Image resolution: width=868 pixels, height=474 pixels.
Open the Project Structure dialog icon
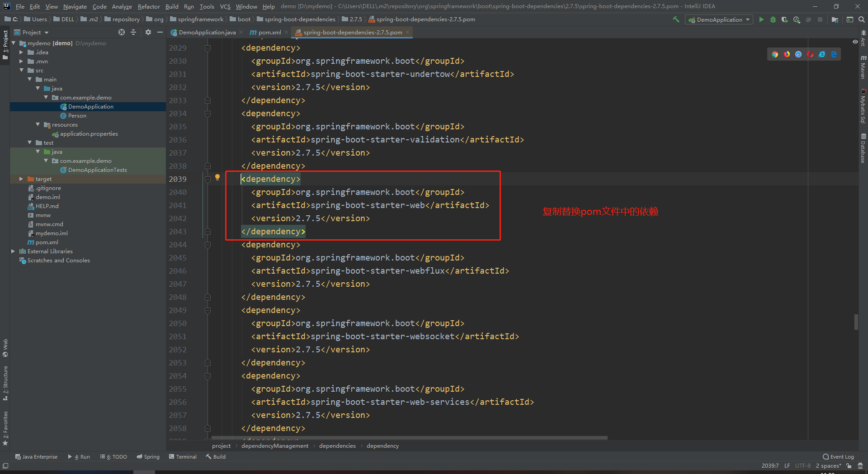(x=835, y=19)
